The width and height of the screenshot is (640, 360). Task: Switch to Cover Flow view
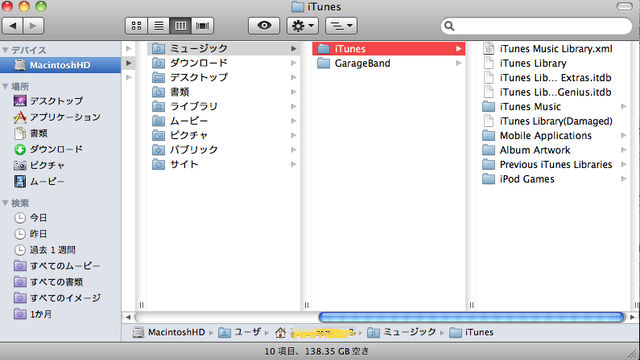[x=202, y=26]
